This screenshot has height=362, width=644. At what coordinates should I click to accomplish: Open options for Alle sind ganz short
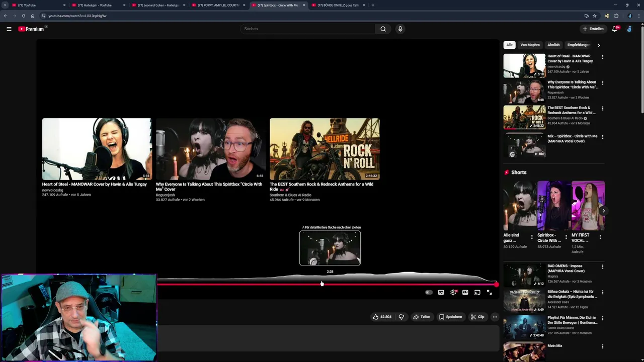532,236
